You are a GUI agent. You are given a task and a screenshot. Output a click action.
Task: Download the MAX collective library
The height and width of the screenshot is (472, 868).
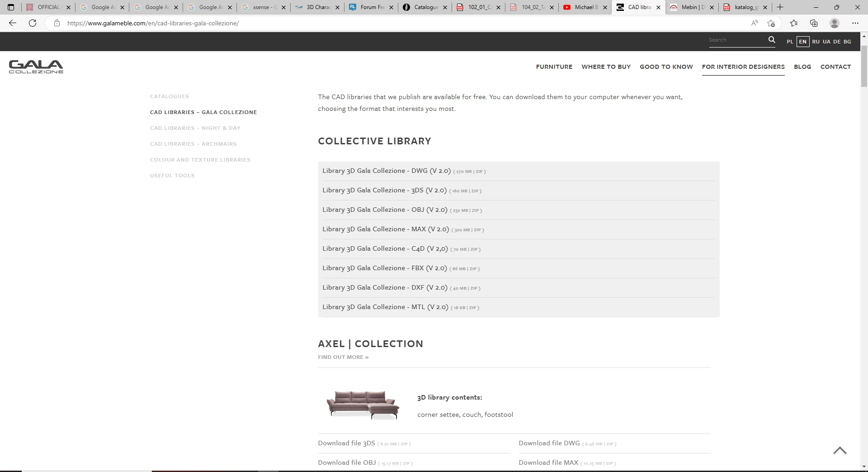coord(519,229)
